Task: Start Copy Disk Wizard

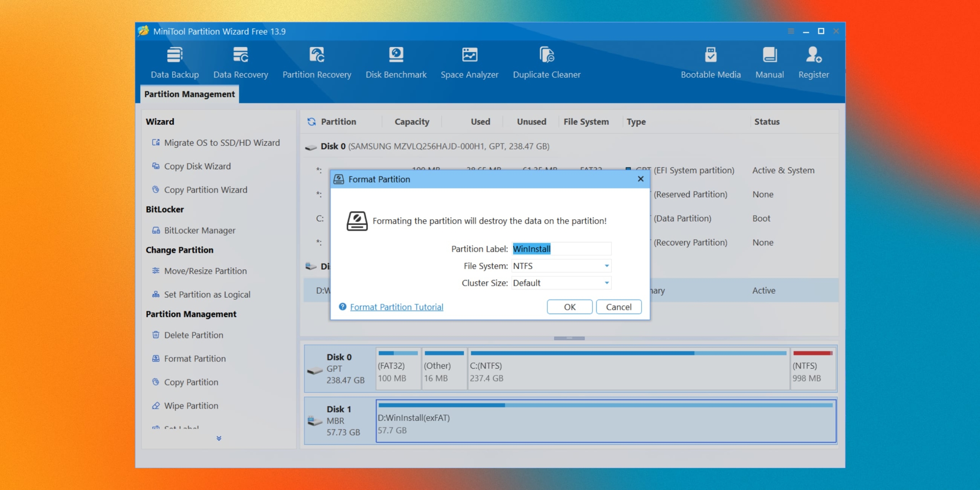Action: coord(191,166)
